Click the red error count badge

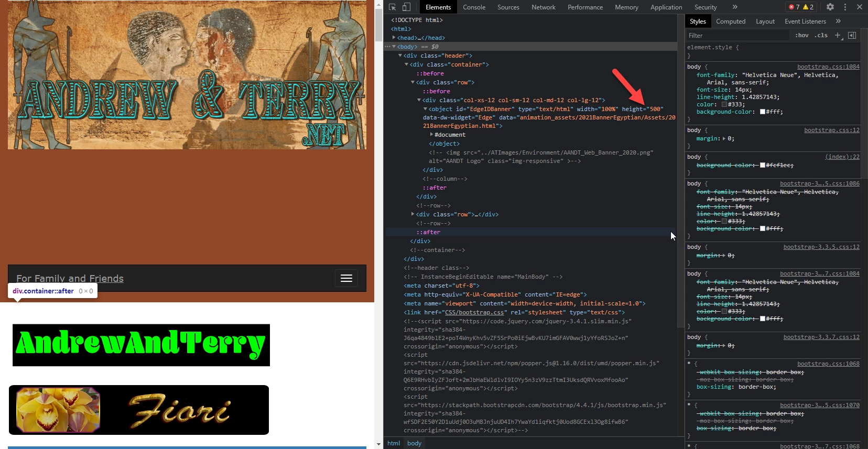[794, 7]
